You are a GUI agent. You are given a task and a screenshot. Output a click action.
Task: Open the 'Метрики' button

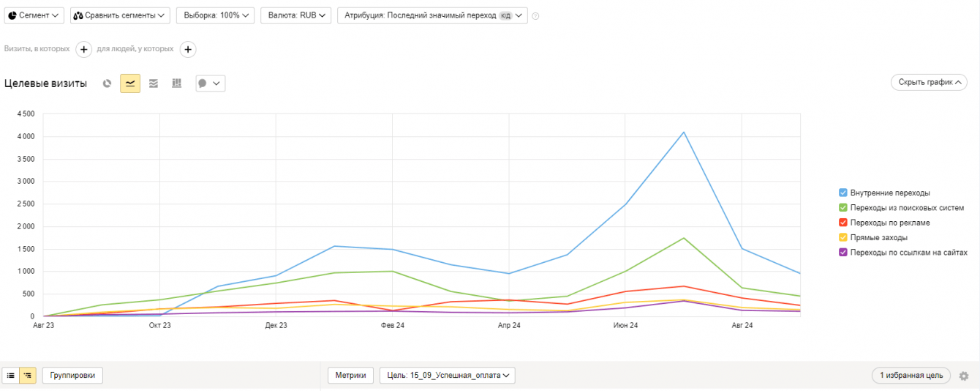(350, 376)
